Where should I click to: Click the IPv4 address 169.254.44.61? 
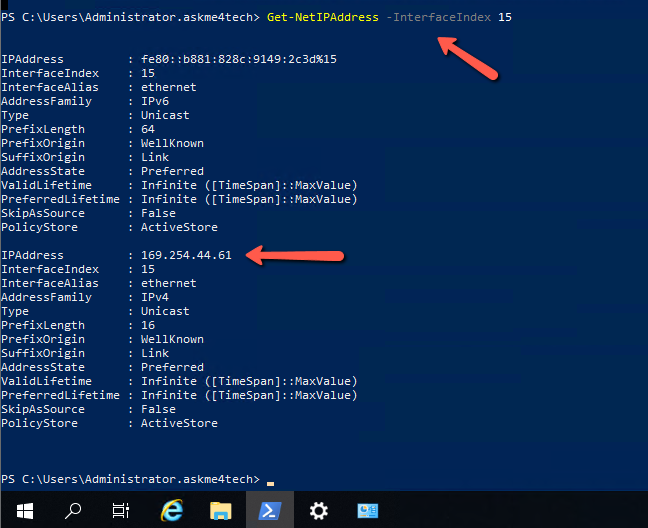point(186,255)
